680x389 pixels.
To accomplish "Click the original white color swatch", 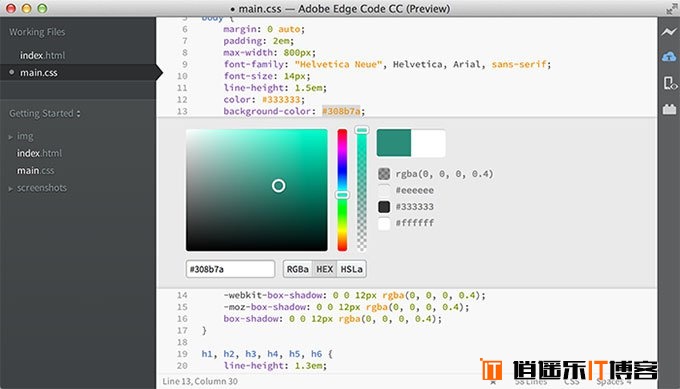I will click(428, 143).
